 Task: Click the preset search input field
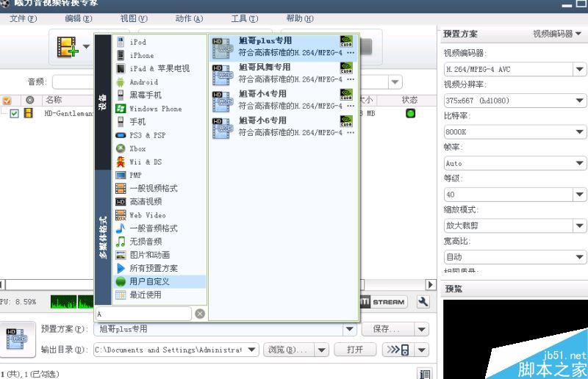click(143, 314)
